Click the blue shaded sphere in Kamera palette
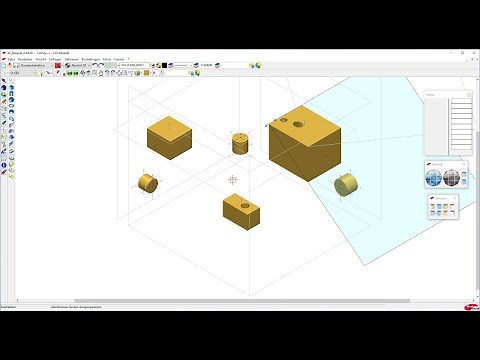 [434, 177]
